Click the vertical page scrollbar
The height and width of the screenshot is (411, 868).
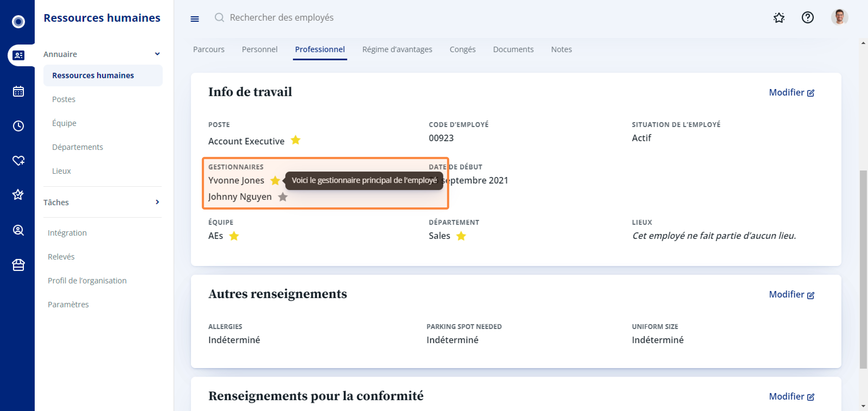(863, 270)
